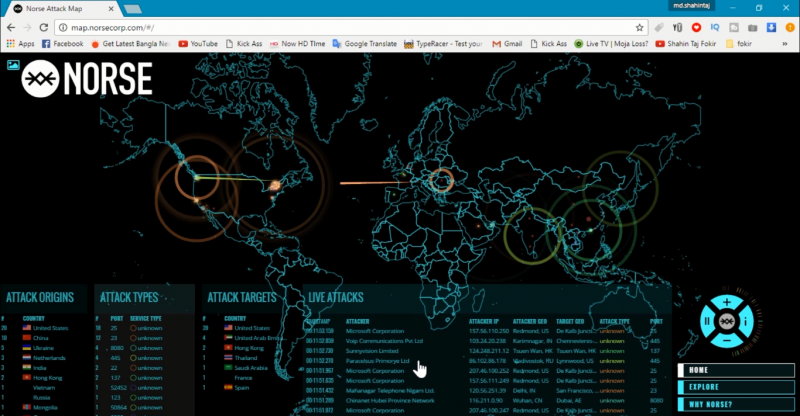Screen dimensions: 800x416
Task: Go back in browser history
Action: (11, 28)
